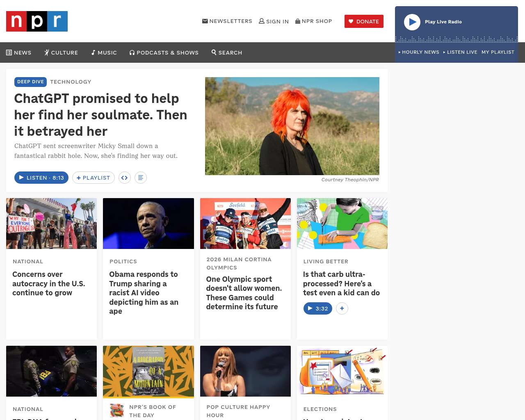Viewport: 525px width, 420px height.
Task: Open the Obama responds to Trump headline
Action: point(144,293)
